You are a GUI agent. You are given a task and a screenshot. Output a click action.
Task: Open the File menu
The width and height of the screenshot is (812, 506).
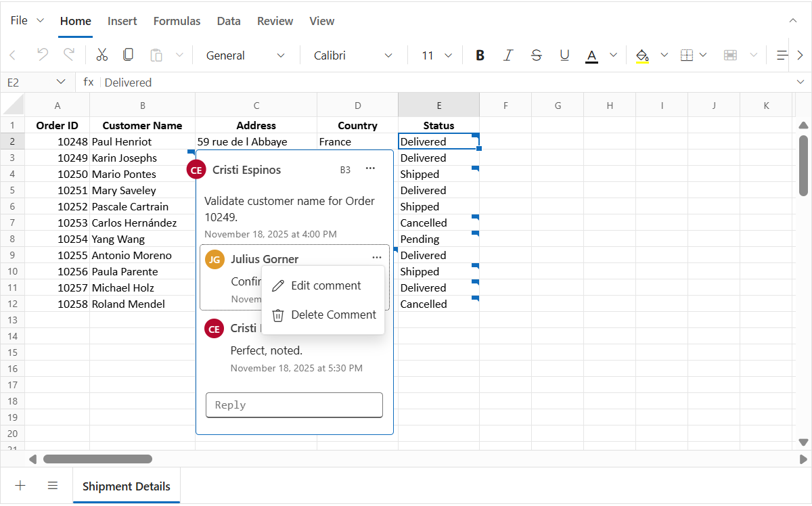27,20
